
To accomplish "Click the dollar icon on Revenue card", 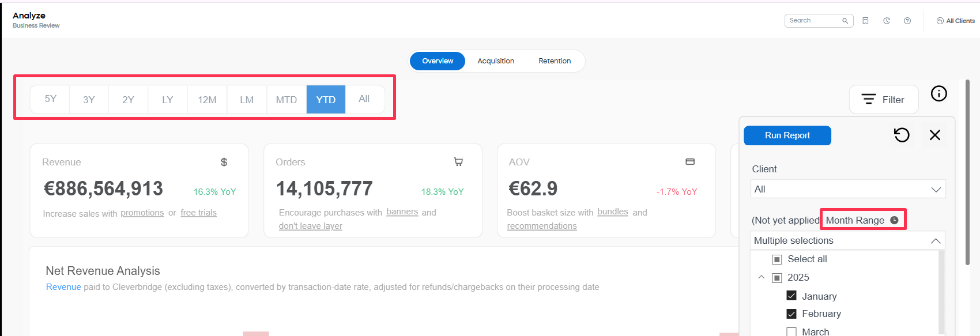I will pos(224,162).
